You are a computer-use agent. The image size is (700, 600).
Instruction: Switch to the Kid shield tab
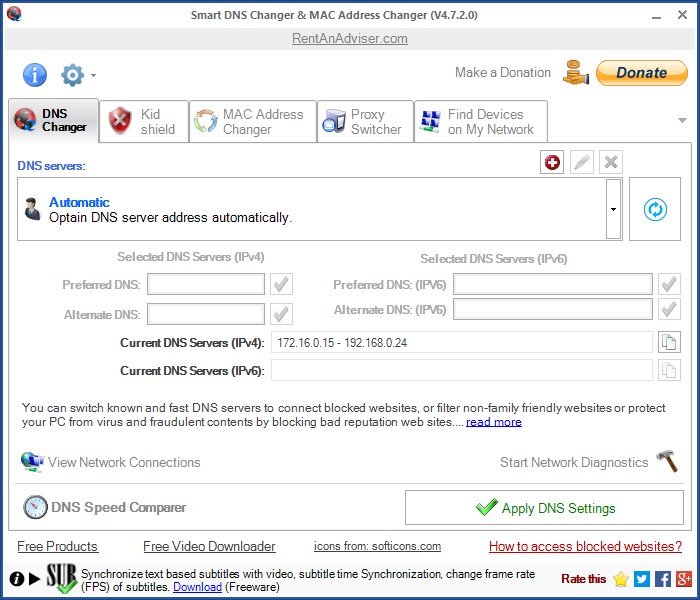coord(144,121)
